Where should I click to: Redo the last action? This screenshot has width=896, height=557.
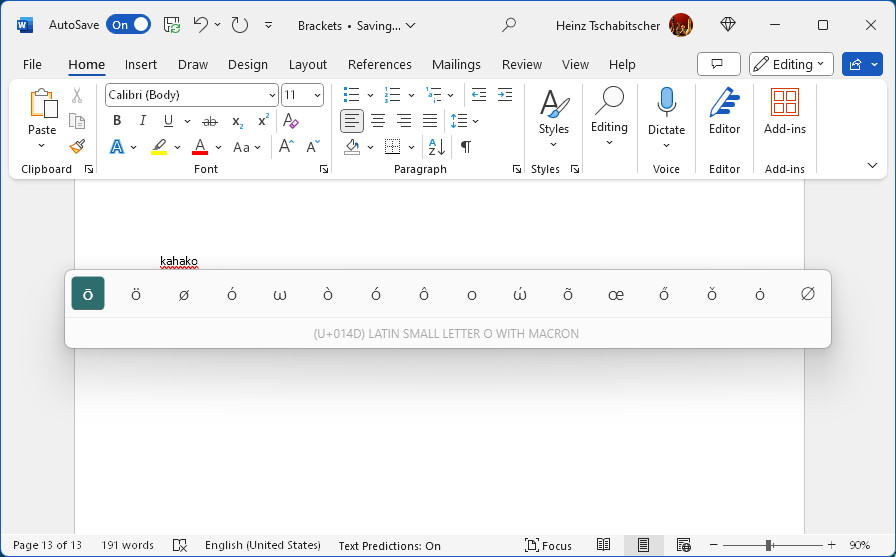click(x=240, y=25)
